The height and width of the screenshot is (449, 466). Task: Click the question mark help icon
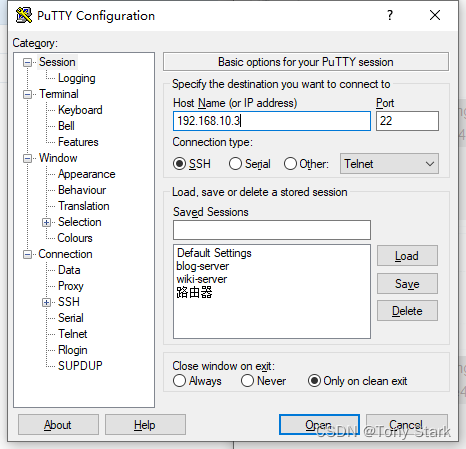390,15
